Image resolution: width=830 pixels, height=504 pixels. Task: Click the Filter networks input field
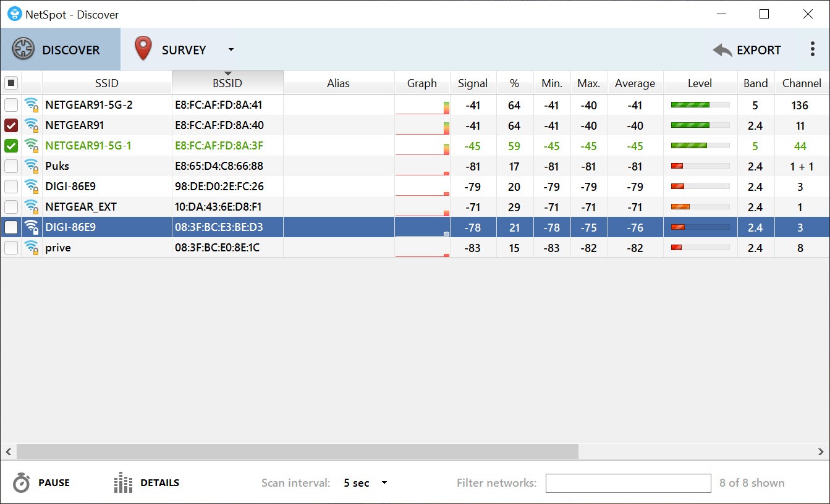[628, 483]
